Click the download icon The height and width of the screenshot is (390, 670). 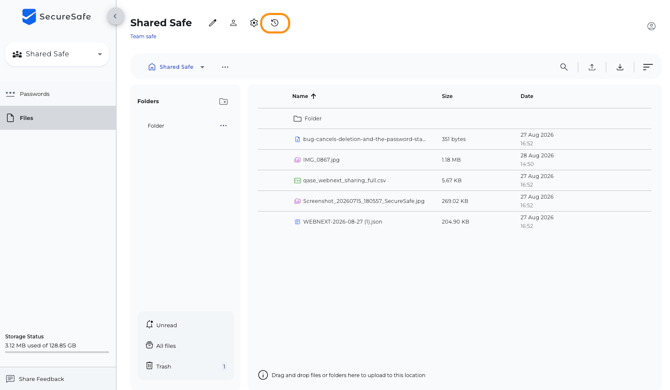point(620,67)
